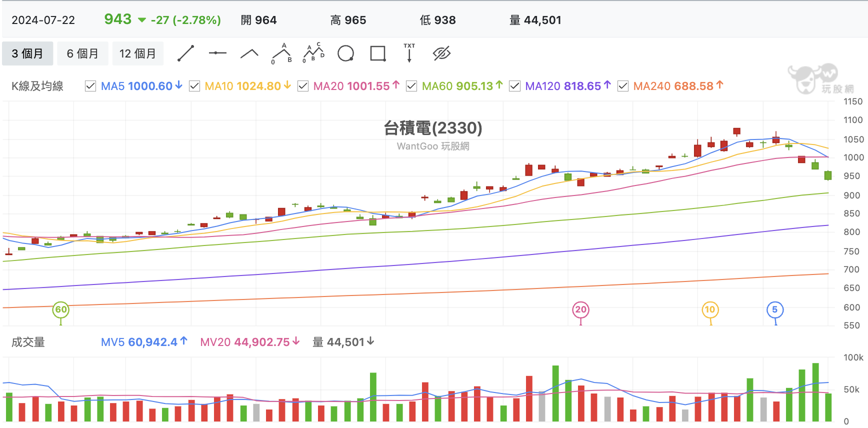
Task: Click the yellow 10-day MA marker
Action: [x=710, y=310]
